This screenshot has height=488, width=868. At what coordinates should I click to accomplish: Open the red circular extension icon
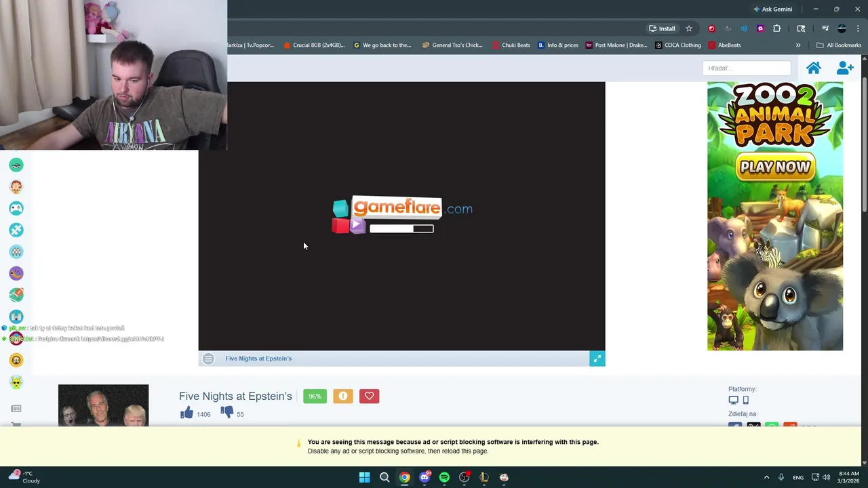[711, 28]
